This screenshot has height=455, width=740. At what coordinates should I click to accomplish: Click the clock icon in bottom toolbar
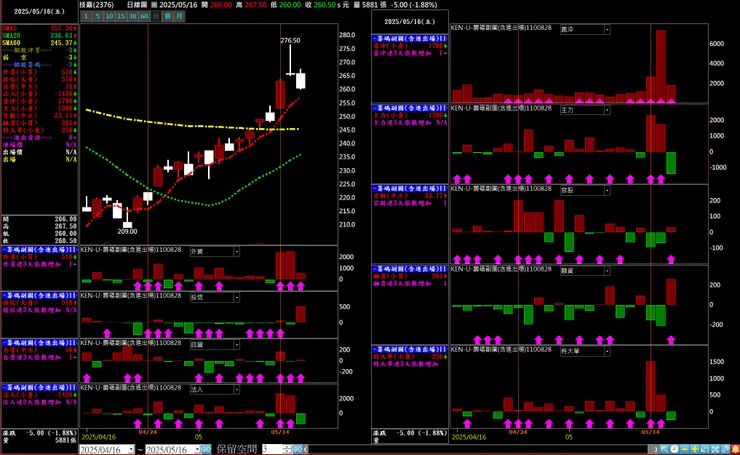675,449
